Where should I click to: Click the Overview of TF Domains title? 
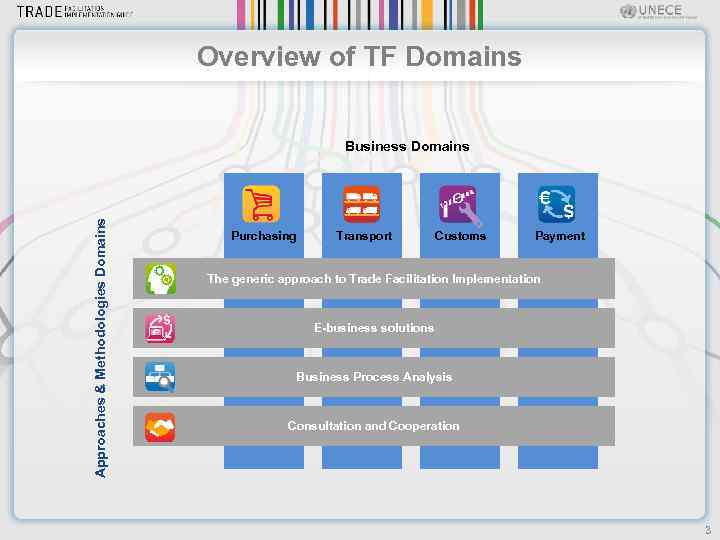coord(359,56)
